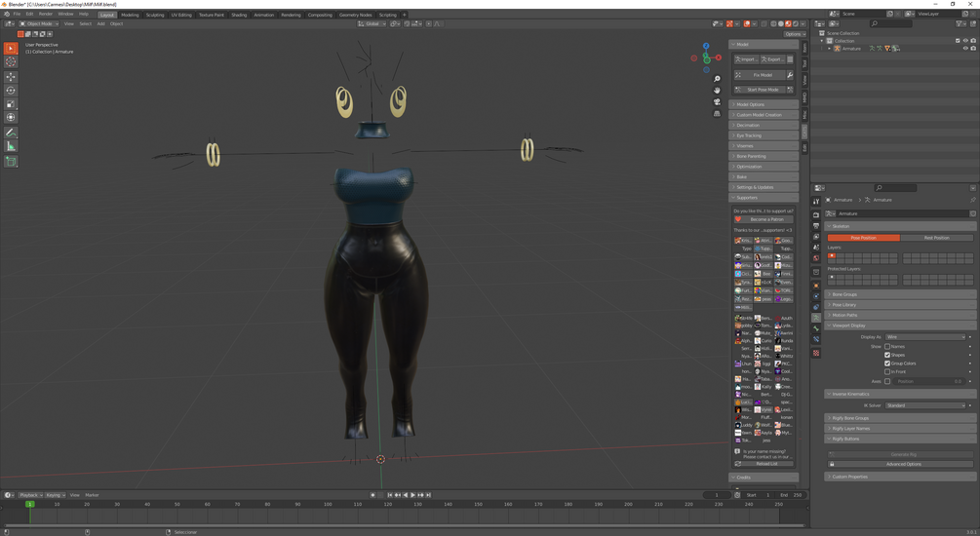Open Render properties tab icon
Viewport: 980px width, 536px height.
point(815,215)
